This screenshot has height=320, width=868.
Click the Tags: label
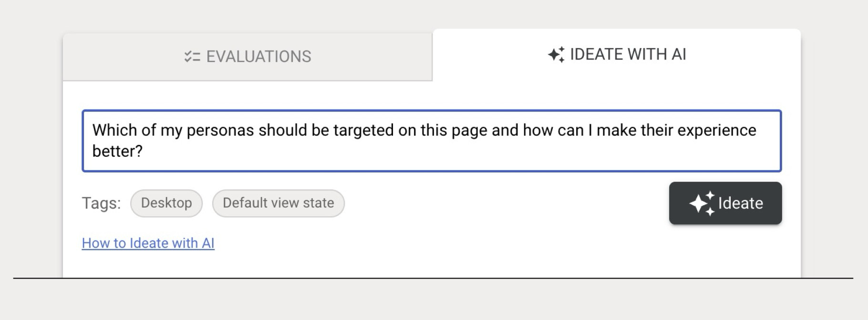pos(101,203)
